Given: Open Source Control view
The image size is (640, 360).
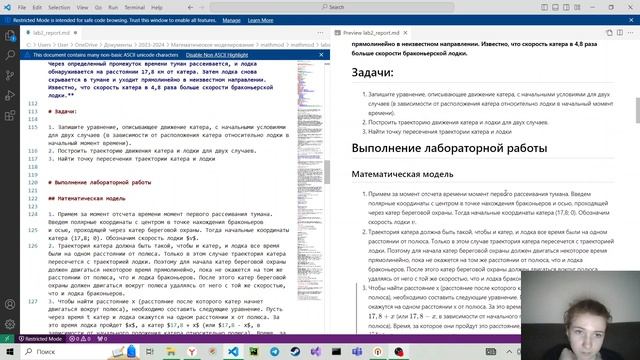Looking at the screenshot, I should tap(10, 75).
